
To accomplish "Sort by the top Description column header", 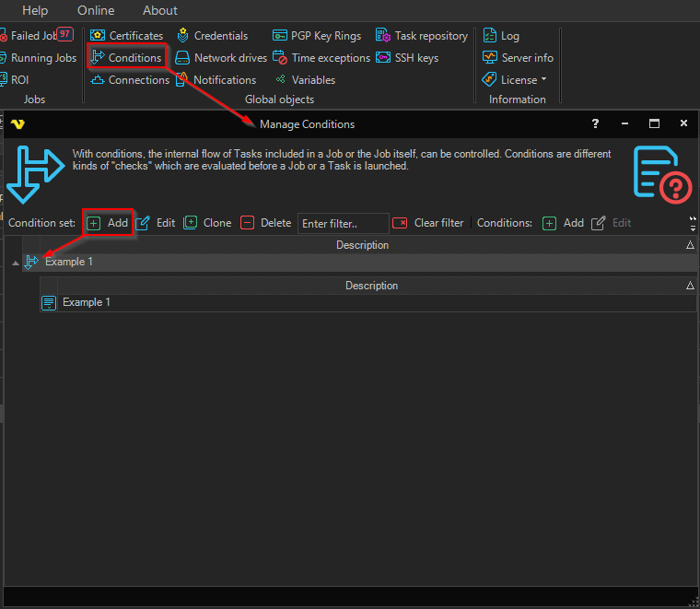I will [362, 245].
